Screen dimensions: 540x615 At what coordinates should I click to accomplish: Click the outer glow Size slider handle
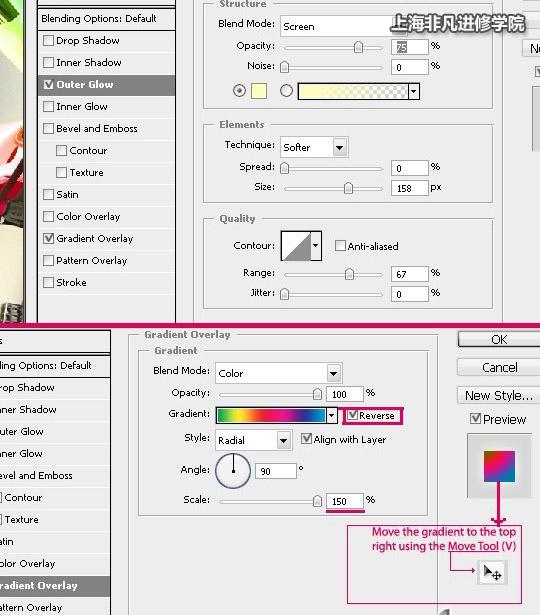(348, 188)
